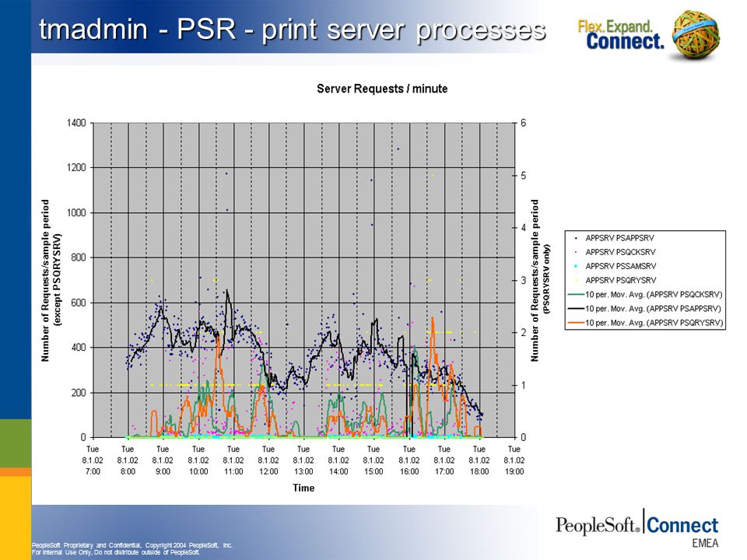Select legend entry 'APPSRV PSSAMSRV'
Image resolution: width=747 pixels, height=560 pixels.
[621, 266]
